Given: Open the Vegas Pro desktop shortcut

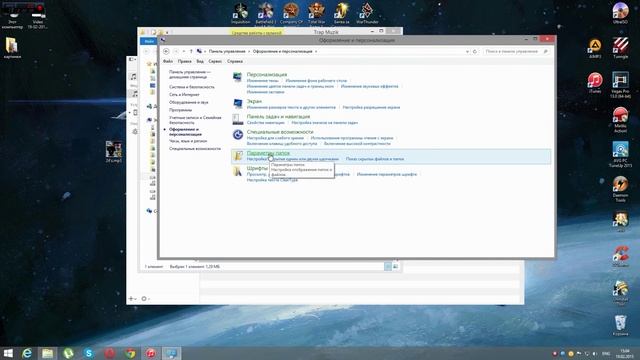Looking at the screenshot, I should pyautogui.click(x=620, y=84).
